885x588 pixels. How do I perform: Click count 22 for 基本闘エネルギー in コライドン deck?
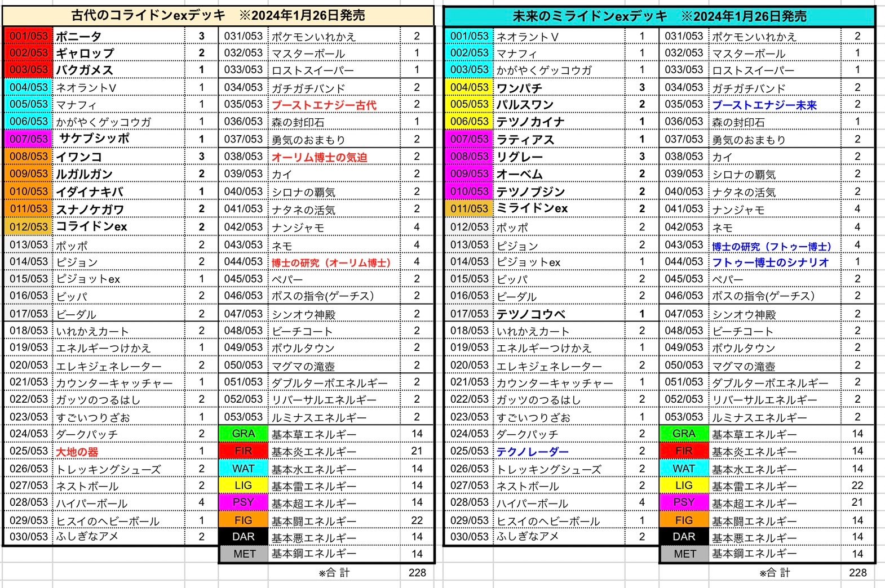click(417, 520)
